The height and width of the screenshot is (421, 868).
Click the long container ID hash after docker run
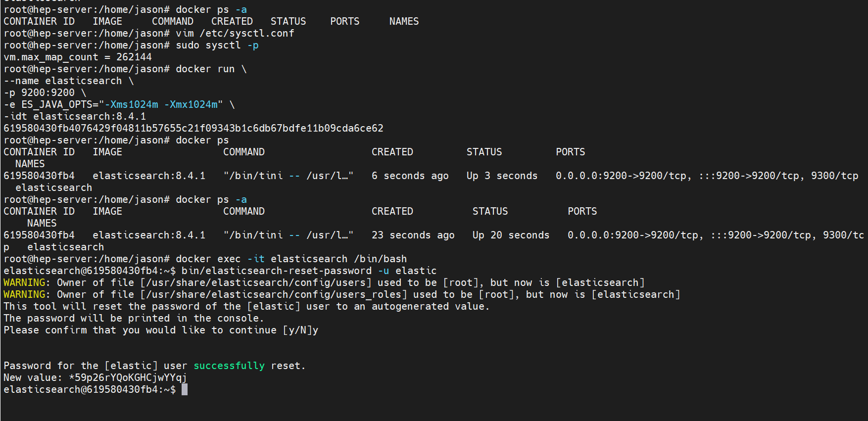[193, 128]
